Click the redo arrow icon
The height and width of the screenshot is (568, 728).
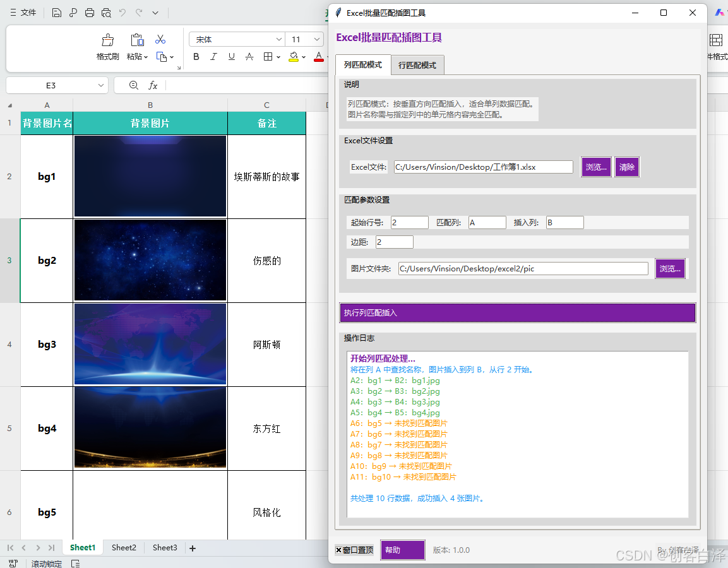[x=139, y=13]
